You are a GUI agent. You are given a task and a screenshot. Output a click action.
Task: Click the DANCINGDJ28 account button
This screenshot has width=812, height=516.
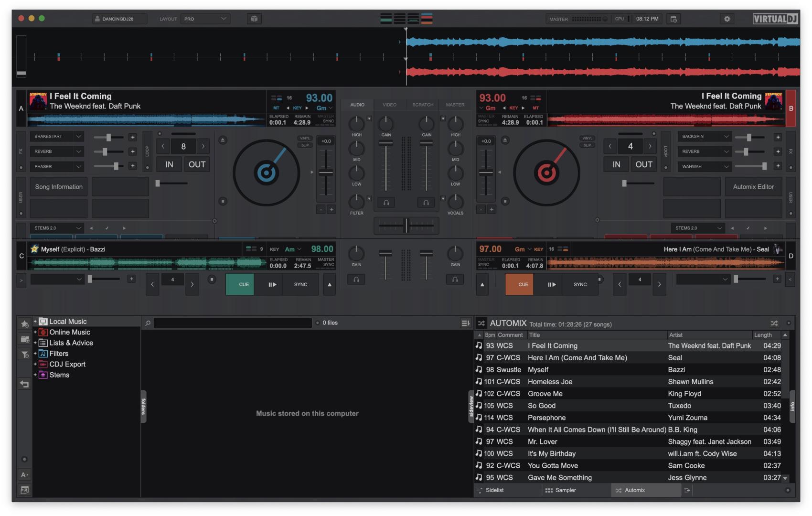pyautogui.click(x=119, y=19)
